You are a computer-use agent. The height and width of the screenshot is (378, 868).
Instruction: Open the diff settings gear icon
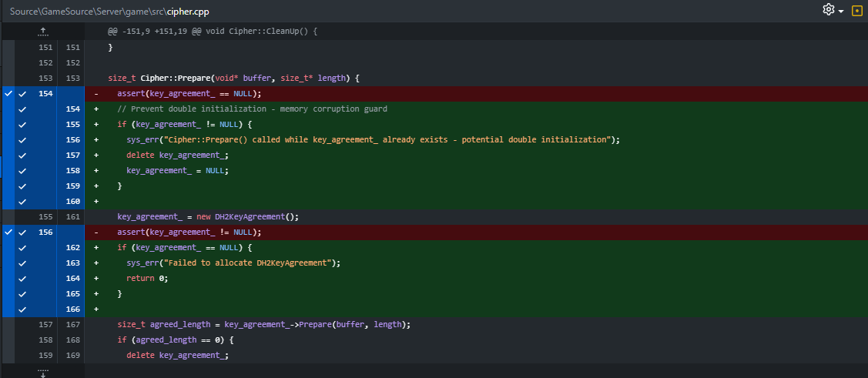pyautogui.click(x=828, y=10)
